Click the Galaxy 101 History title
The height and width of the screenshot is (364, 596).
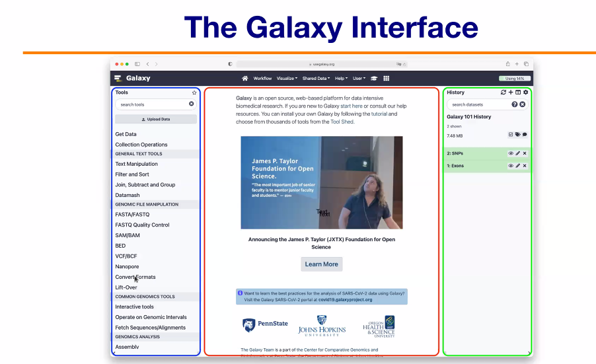pos(468,117)
